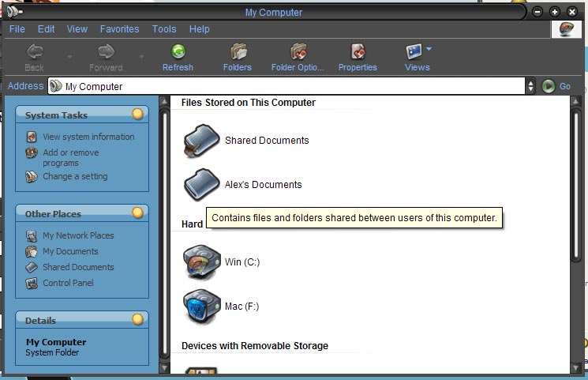Click the Files Stored on This Computer header
Image resolution: width=588 pixels, height=380 pixels.
pos(249,103)
